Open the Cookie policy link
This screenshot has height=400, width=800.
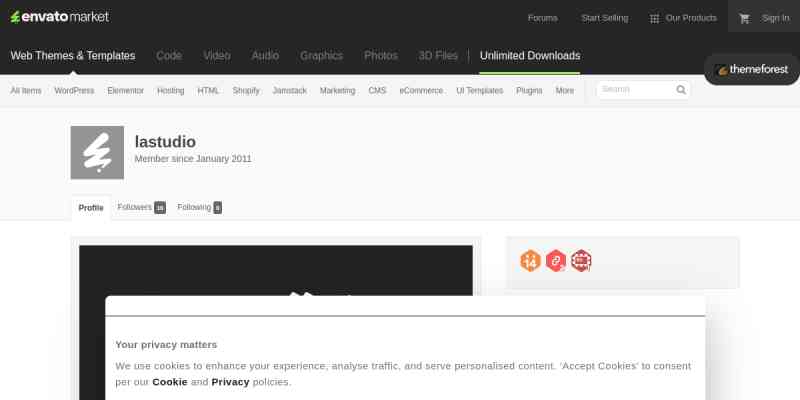coord(170,382)
